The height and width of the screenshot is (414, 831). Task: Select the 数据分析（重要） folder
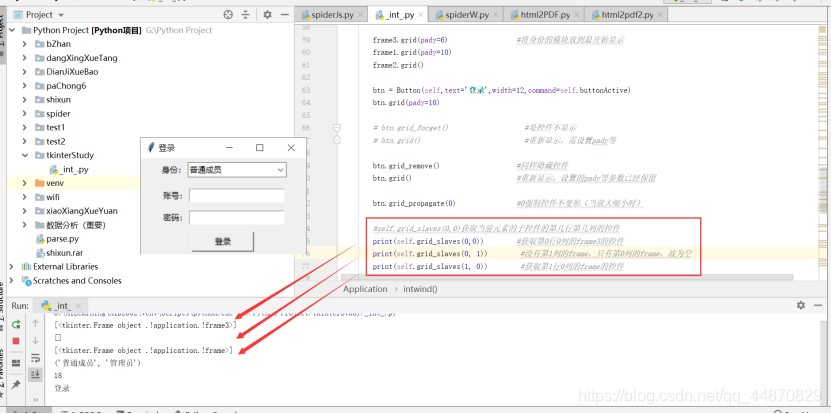70,225
